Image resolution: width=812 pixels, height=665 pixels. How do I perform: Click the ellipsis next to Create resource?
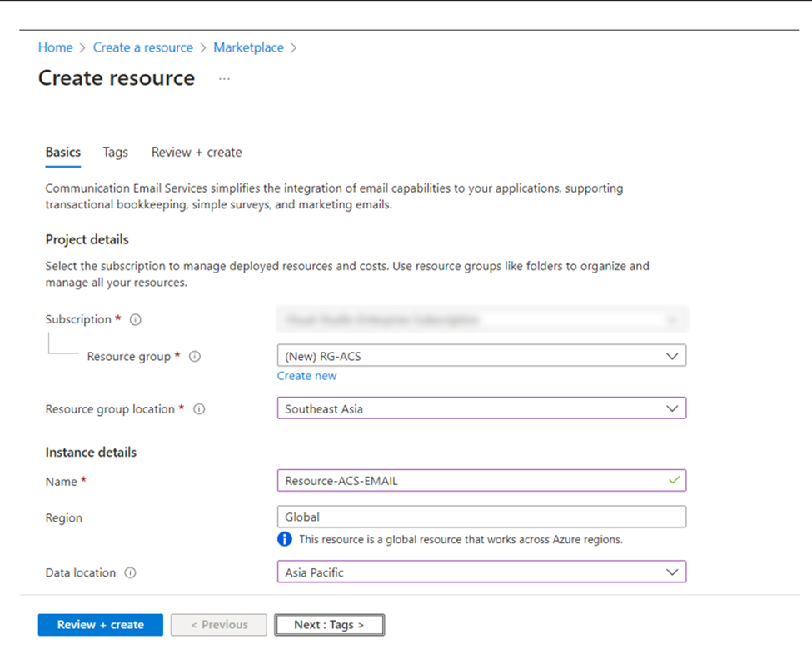pos(224,79)
